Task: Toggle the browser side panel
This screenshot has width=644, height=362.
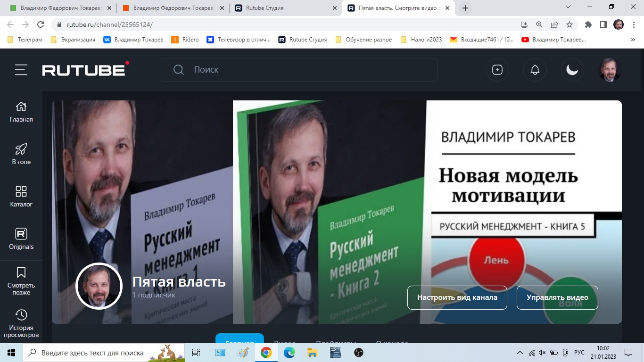Action: coord(603,25)
